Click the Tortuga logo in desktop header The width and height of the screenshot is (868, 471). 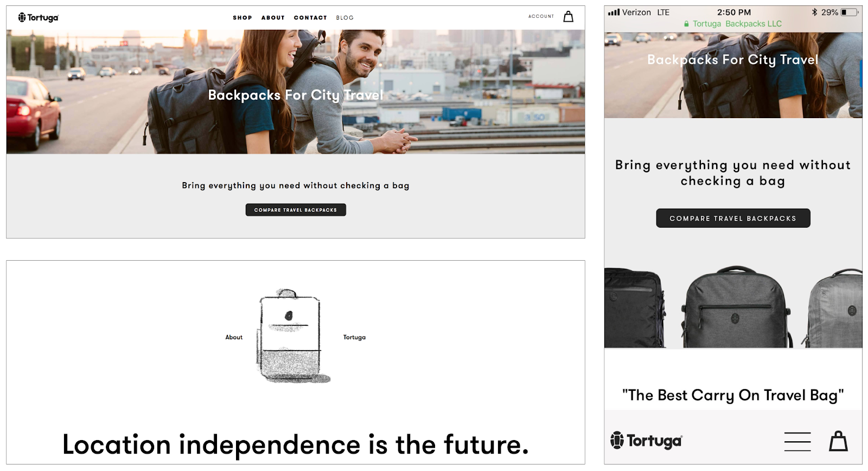(38, 17)
